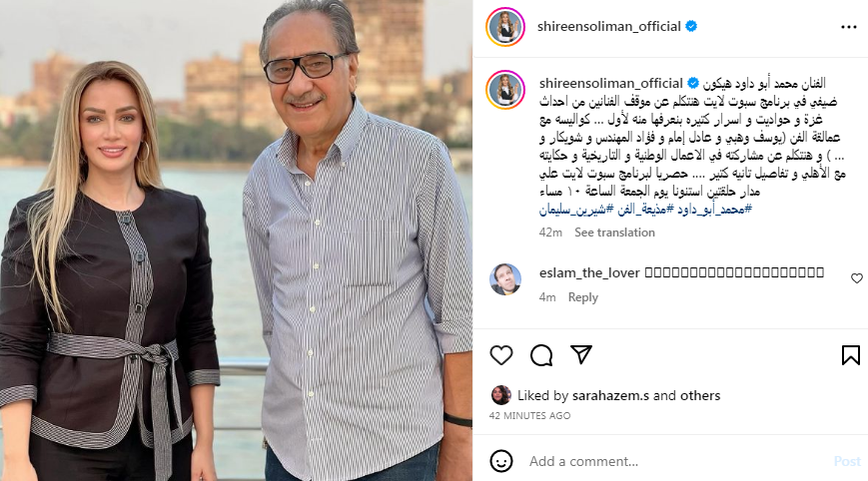View others who liked the post
Image resolution: width=868 pixels, height=481 pixels.
tap(700, 396)
